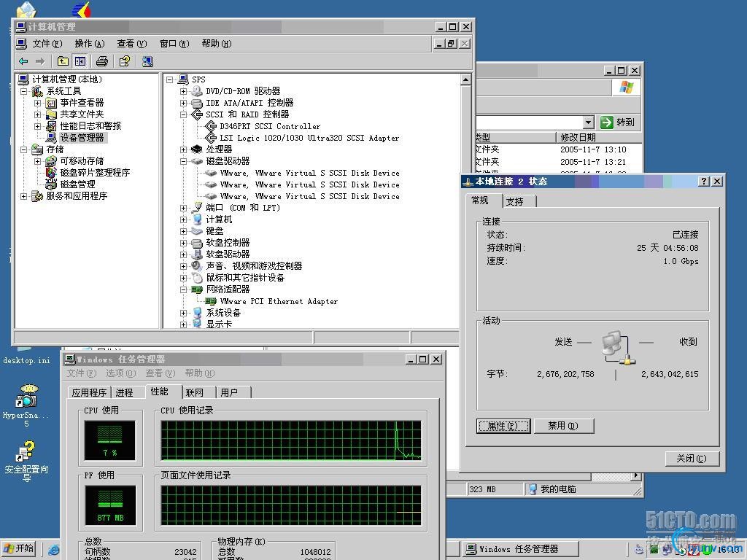Select the VMware PCI Ethernet Adapter icon

pos(211,301)
